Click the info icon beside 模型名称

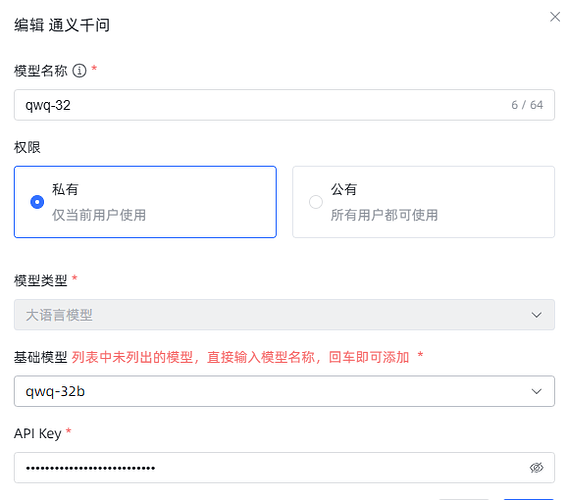pyautogui.click(x=80, y=70)
